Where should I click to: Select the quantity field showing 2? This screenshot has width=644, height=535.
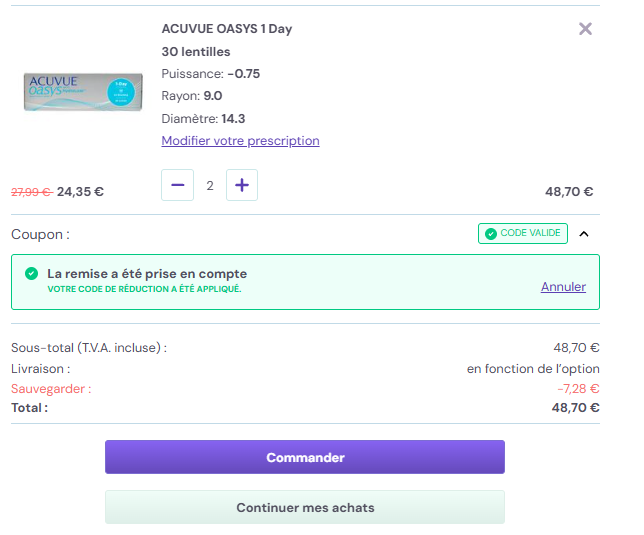(x=210, y=186)
